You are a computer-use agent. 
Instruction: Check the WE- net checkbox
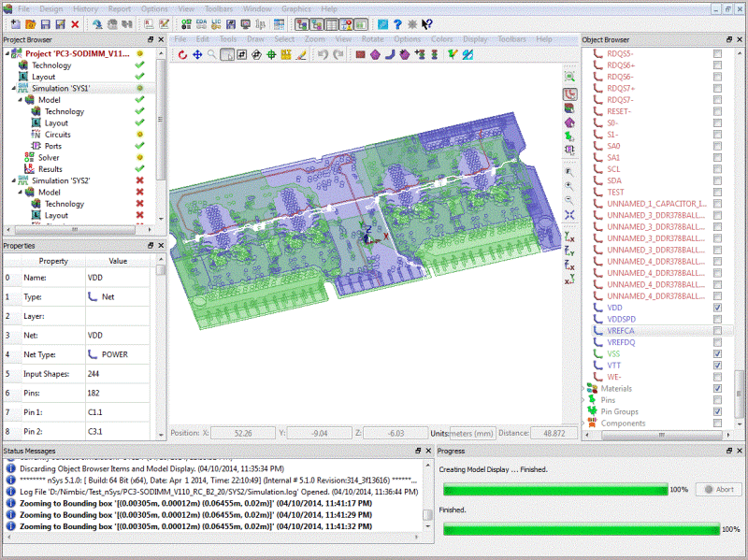pyautogui.click(x=717, y=377)
